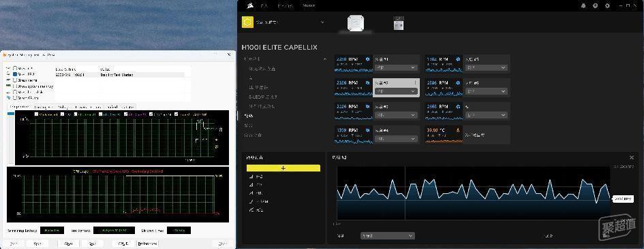
Task: Uncheck the Stress FPU checkbox
Action: tap(15, 74)
